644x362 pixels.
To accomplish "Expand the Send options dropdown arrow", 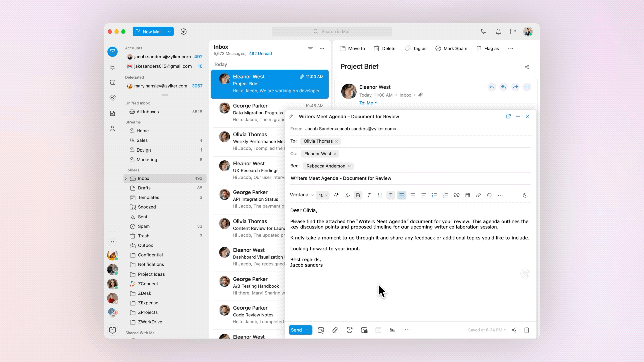I will [308, 330].
